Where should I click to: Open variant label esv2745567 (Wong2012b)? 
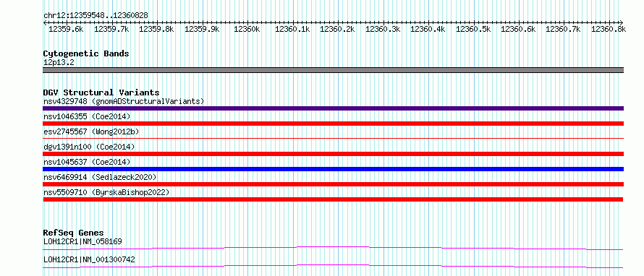click(x=91, y=131)
